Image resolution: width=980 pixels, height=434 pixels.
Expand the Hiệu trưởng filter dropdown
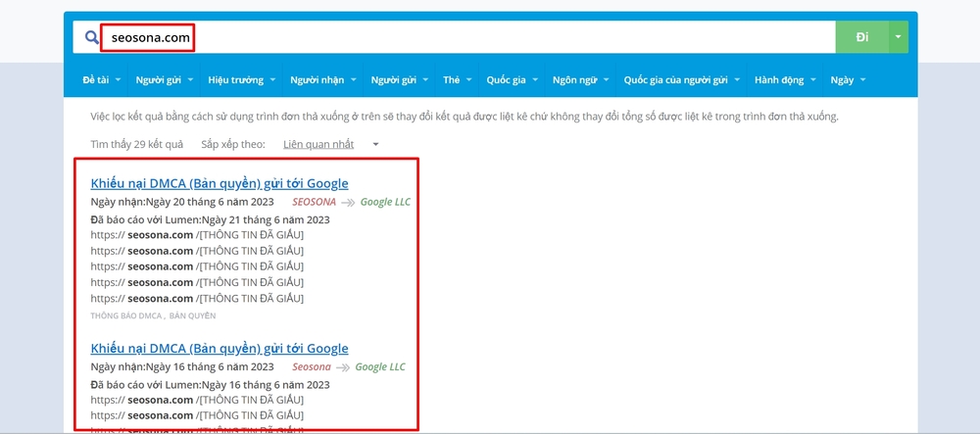click(x=241, y=80)
